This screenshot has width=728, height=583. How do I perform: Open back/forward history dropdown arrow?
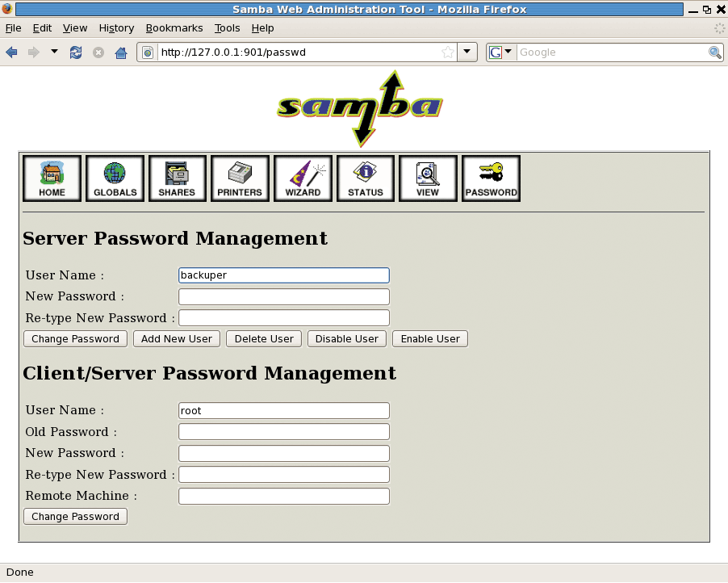[54, 51]
